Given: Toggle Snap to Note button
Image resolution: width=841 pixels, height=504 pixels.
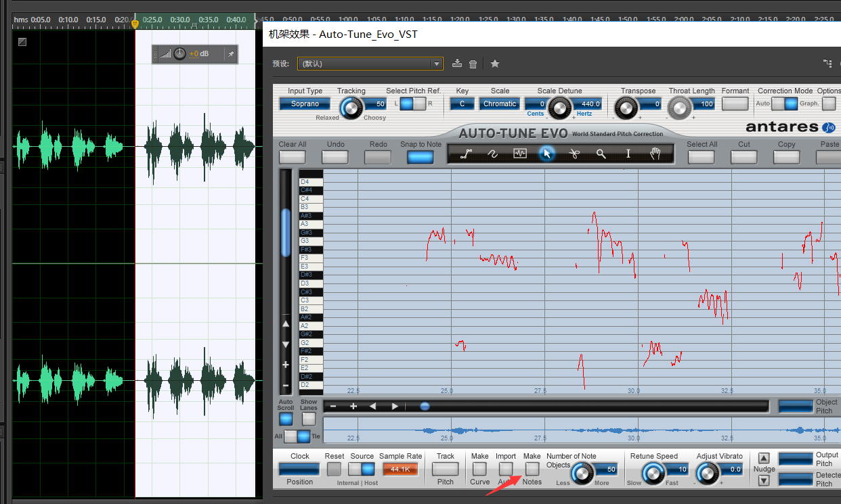Looking at the screenshot, I should point(420,157).
